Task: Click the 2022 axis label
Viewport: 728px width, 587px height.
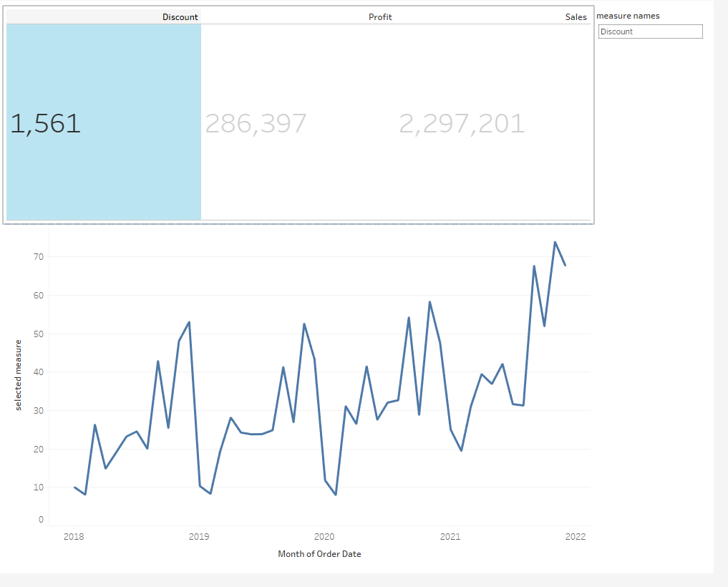Action: tap(576, 536)
